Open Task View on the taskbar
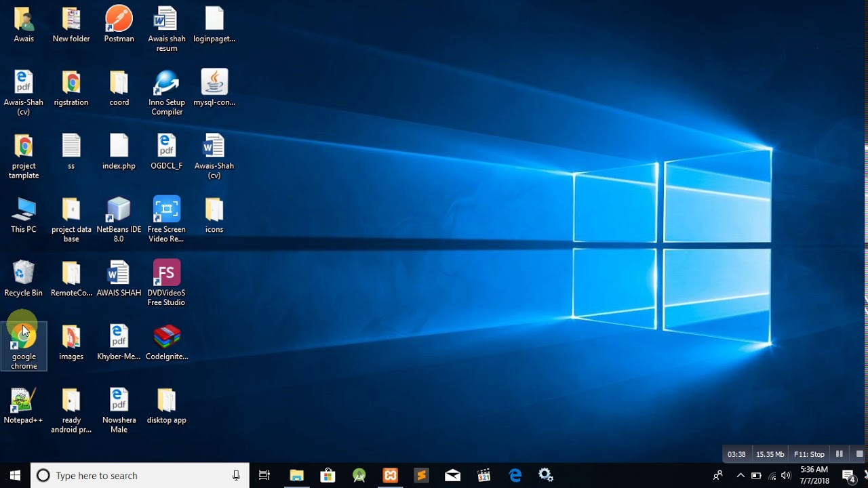The image size is (868, 488). [264, 475]
